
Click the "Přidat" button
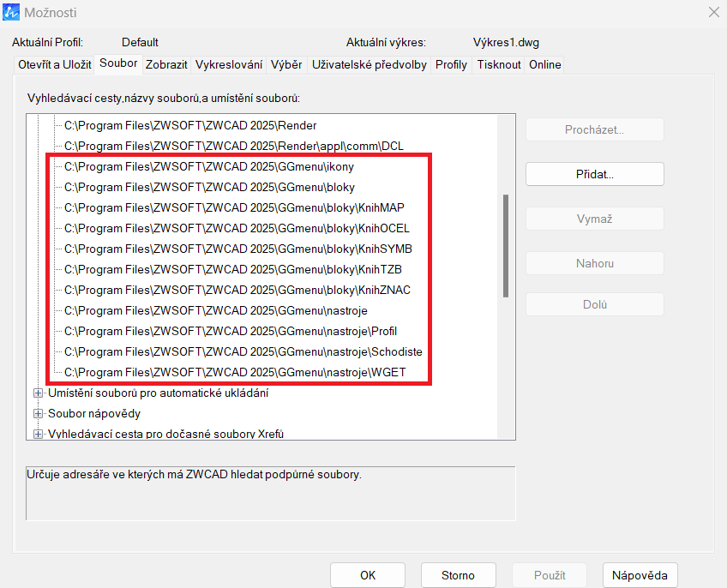(x=594, y=173)
